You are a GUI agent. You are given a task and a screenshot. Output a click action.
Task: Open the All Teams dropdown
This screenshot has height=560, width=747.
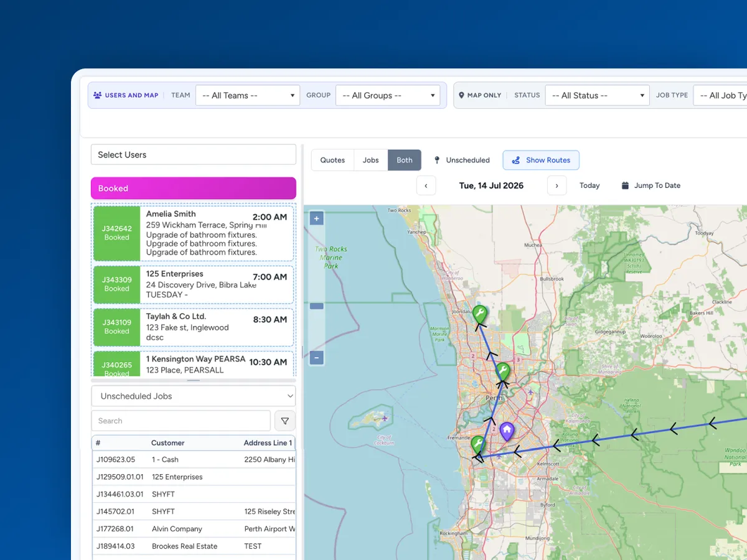248,95
